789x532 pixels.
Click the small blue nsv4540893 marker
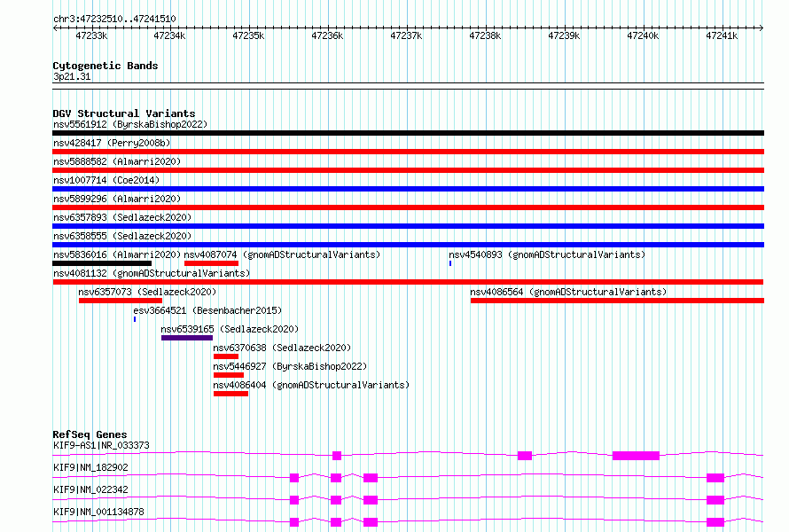click(x=450, y=263)
